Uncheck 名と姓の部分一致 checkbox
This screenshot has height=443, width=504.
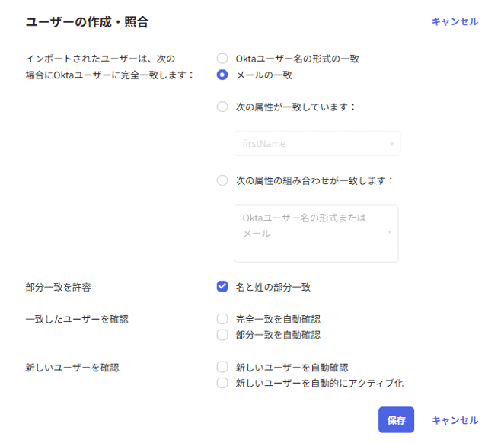(222, 287)
